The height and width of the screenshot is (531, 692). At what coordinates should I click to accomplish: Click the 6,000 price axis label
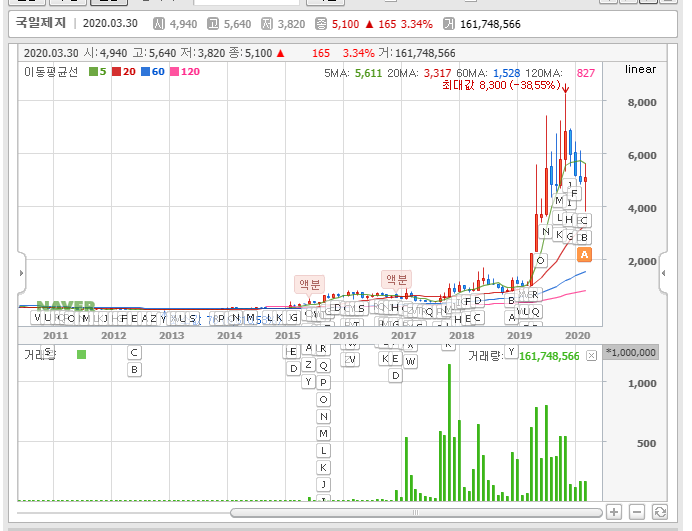tap(642, 155)
